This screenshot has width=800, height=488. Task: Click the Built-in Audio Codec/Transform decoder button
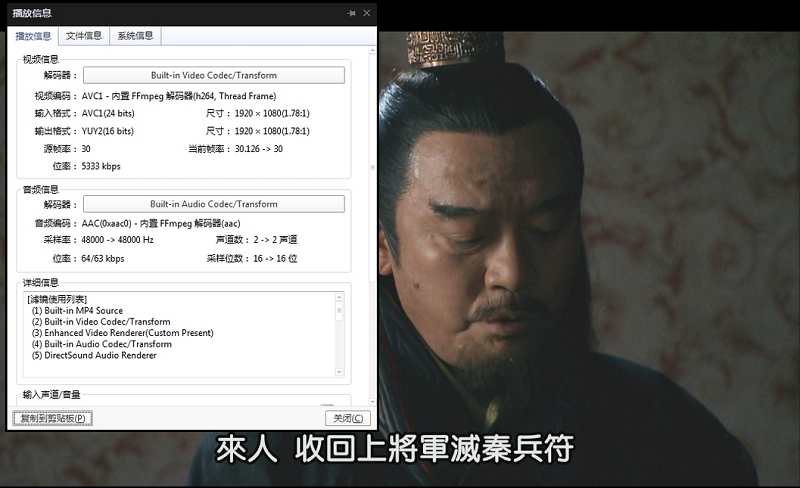213,204
